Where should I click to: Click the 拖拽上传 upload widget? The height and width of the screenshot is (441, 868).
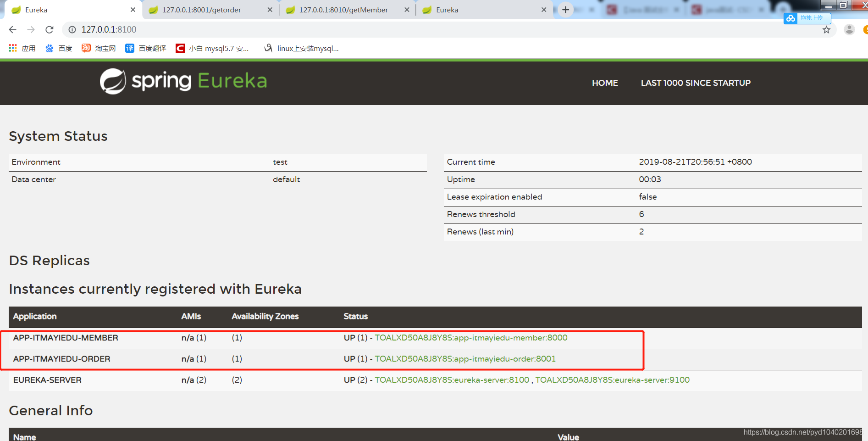tap(807, 18)
